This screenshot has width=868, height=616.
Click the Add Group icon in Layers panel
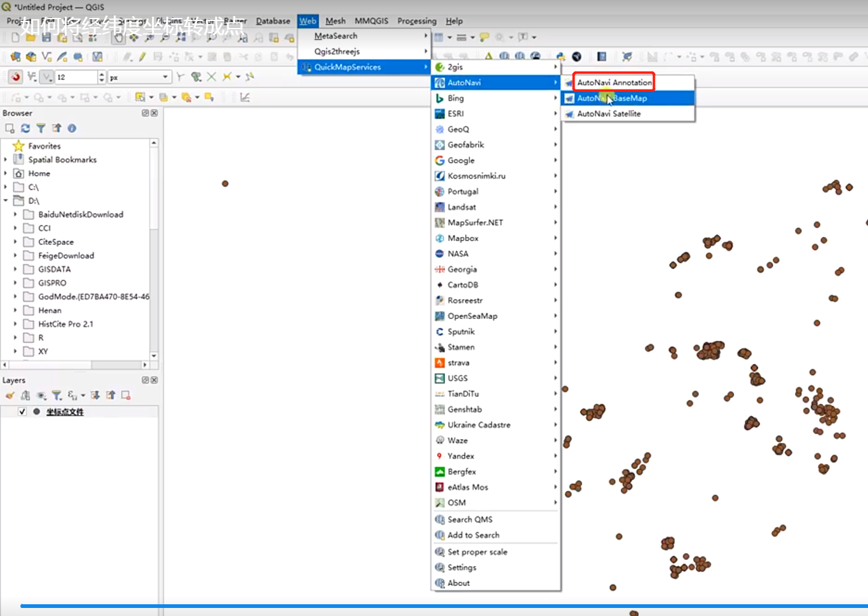pyautogui.click(x=25, y=395)
